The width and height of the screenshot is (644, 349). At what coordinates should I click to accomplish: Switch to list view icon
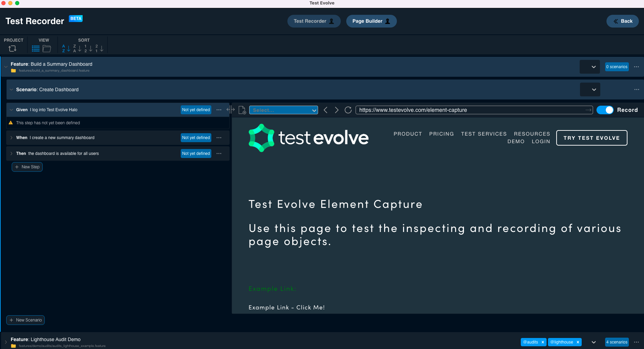(x=36, y=49)
